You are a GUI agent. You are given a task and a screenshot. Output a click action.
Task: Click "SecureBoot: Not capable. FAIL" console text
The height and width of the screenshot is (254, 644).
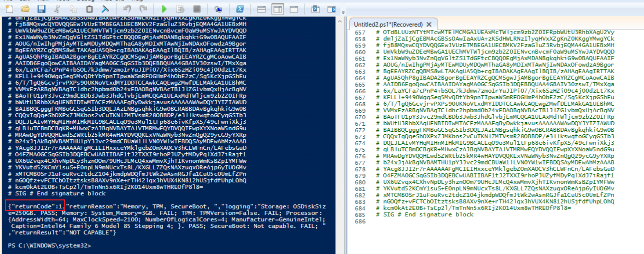tap(262, 226)
